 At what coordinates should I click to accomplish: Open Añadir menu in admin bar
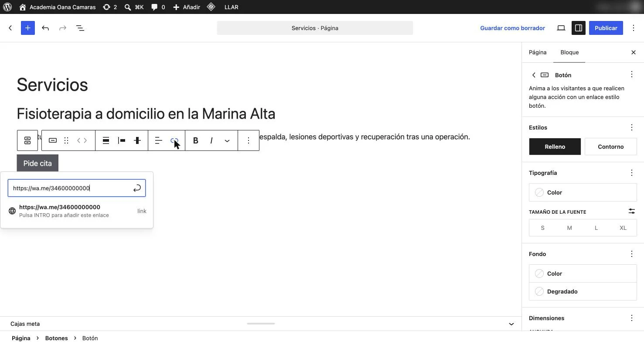(x=187, y=7)
